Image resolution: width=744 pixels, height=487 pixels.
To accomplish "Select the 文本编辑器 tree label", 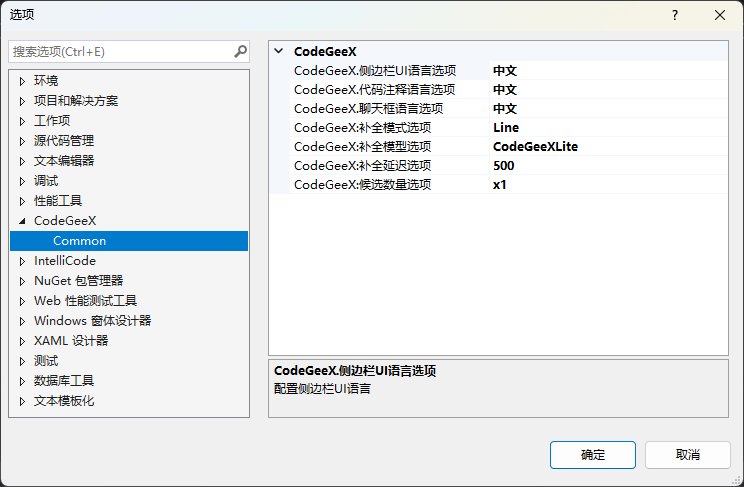I will (x=64, y=160).
